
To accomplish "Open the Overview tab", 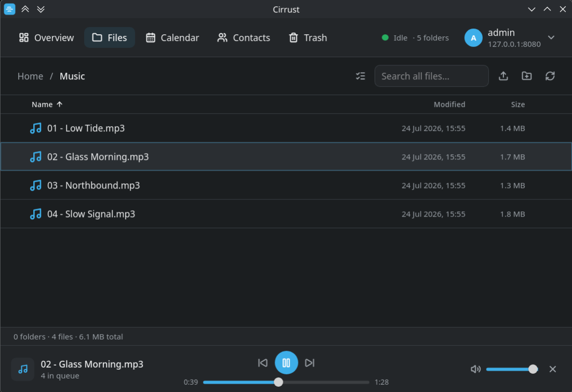I will coord(46,37).
